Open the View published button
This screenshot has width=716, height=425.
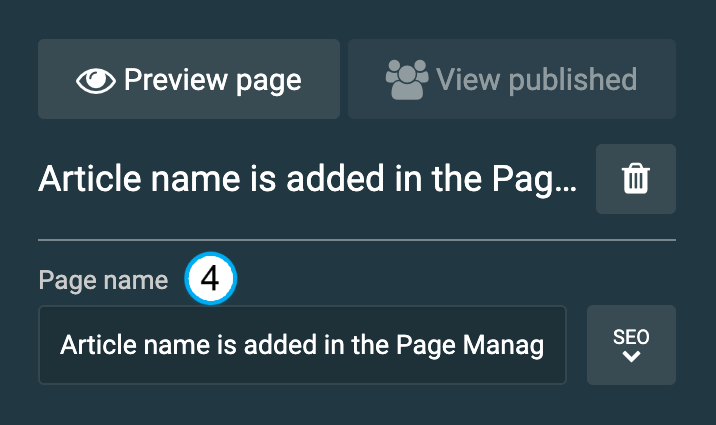[511, 79]
